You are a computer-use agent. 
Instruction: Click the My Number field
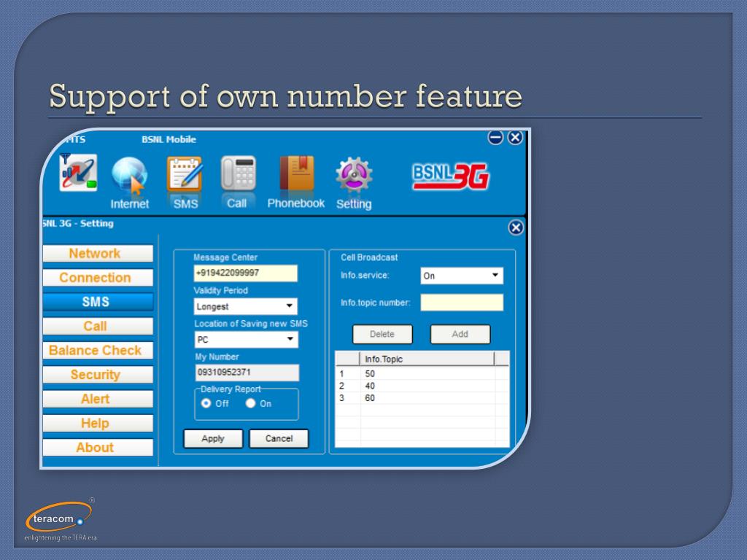(247, 373)
